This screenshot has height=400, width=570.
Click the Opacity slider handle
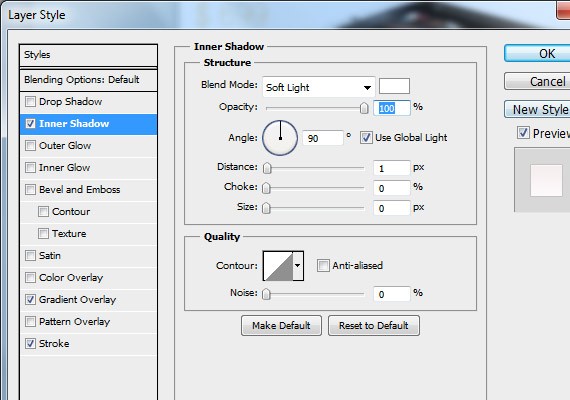[364, 108]
